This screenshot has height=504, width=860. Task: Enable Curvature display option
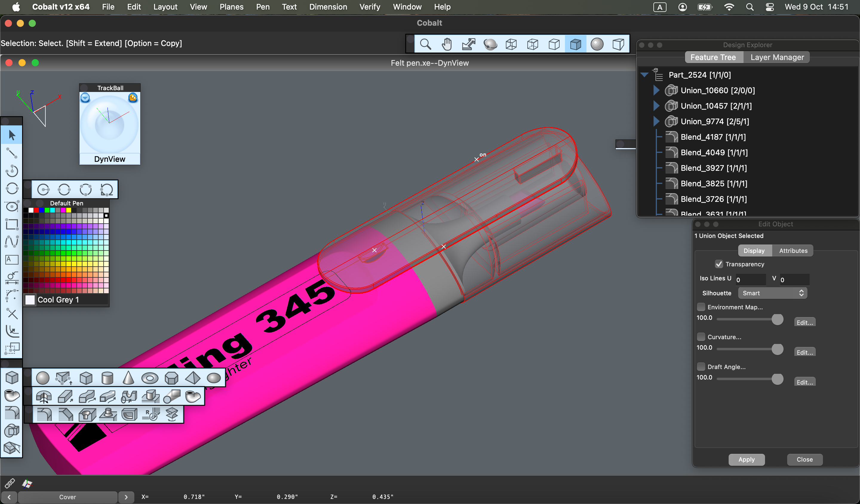[x=701, y=336]
